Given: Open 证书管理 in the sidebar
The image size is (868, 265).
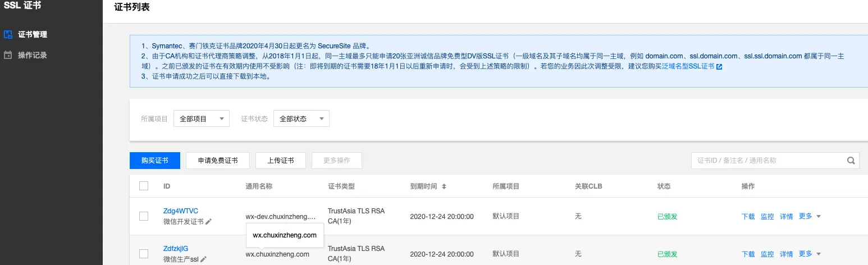Looking at the screenshot, I should [33, 34].
